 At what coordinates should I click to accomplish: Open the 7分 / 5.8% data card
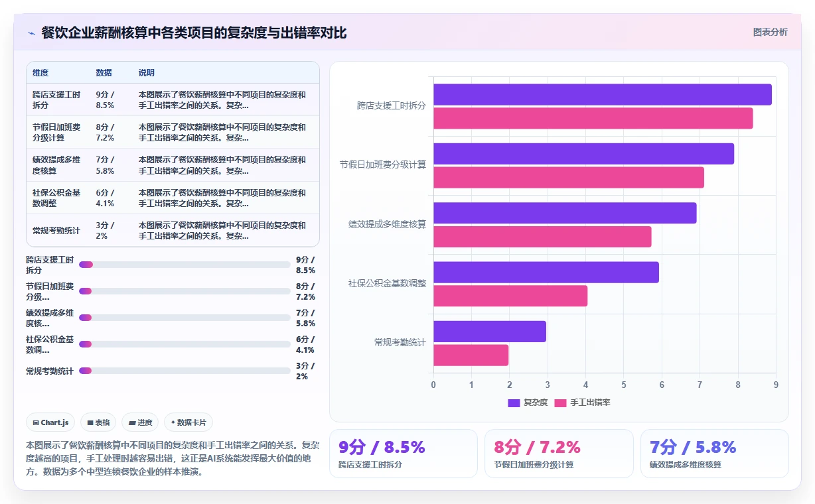(x=714, y=454)
